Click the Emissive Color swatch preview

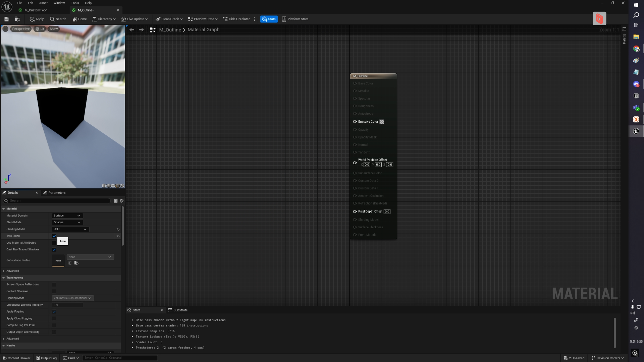382,122
